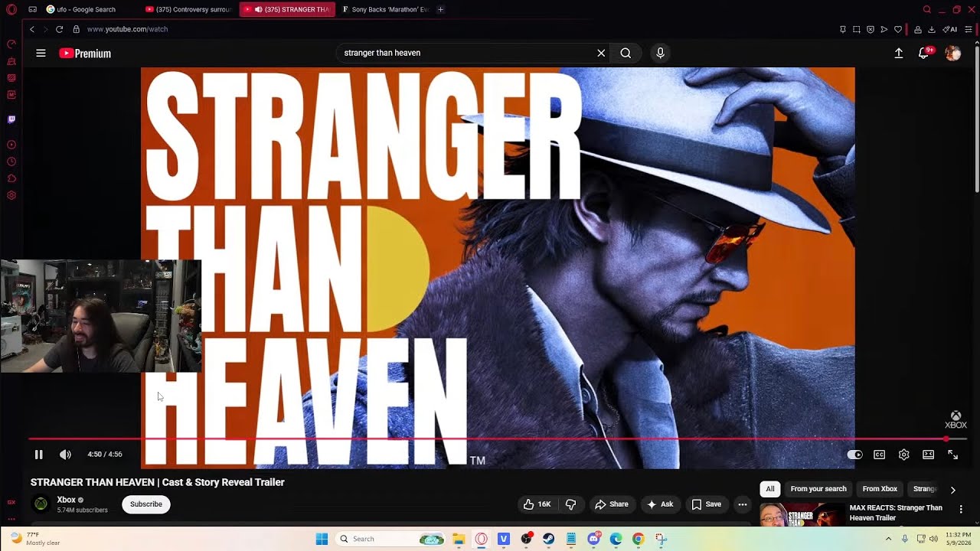Screen dimensions: 980x551
Task: Start voice search with microphone
Action: 660,53
